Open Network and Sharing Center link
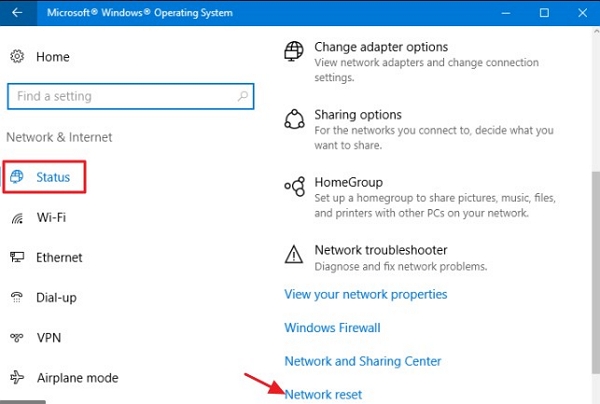Viewport: 600px width, 404px height. (x=363, y=361)
